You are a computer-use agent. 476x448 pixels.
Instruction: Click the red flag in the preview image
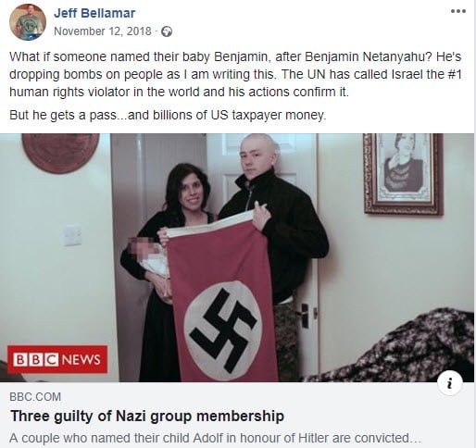pyautogui.click(x=221, y=296)
